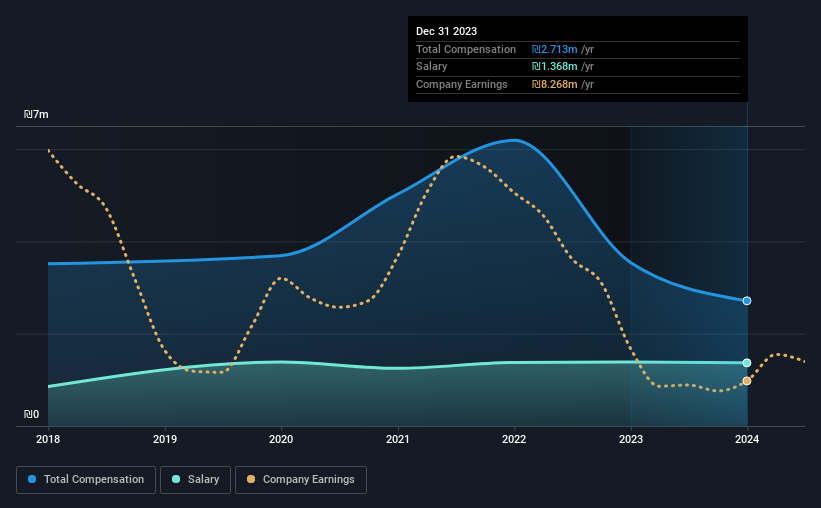Select the 2020 x-axis label

click(281, 439)
